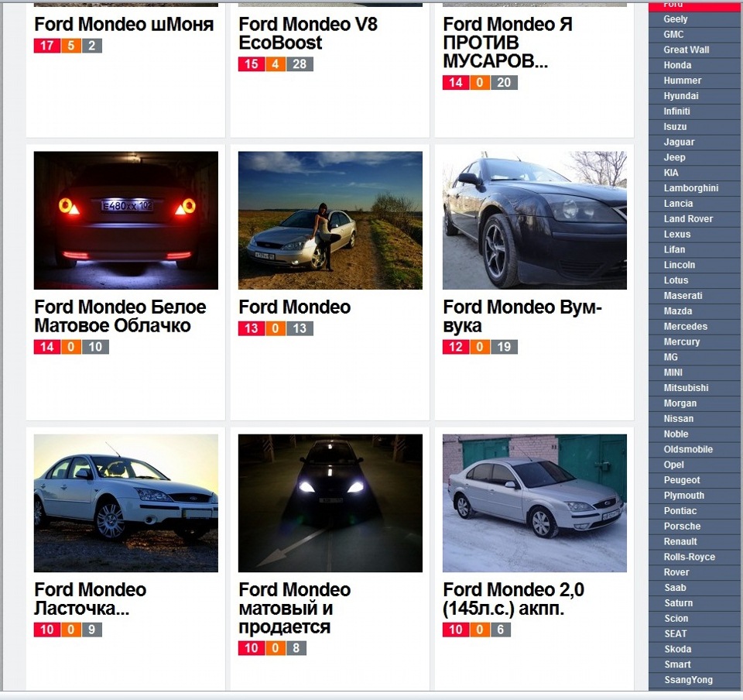Select SEAT brand
Screen dimensions: 743x700
(x=696, y=634)
